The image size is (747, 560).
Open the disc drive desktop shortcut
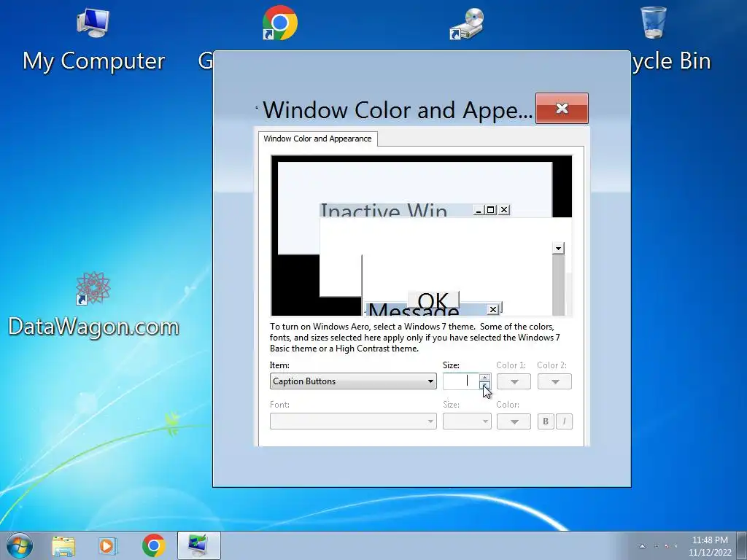(x=467, y=24)
